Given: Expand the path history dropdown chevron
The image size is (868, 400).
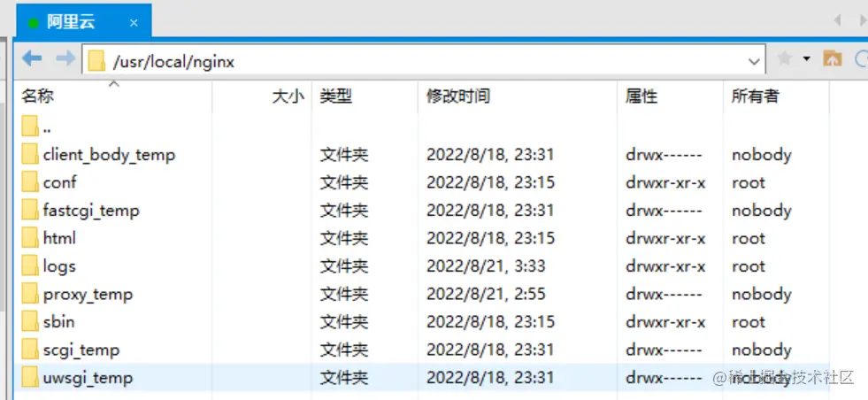Looking at the screenshot, I should click(753, 61).
